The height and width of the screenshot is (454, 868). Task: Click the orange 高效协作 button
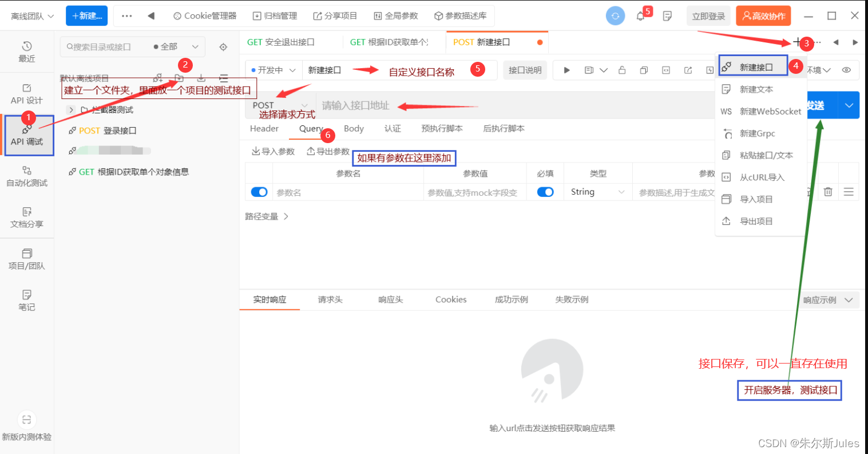[x=763, y=16]
